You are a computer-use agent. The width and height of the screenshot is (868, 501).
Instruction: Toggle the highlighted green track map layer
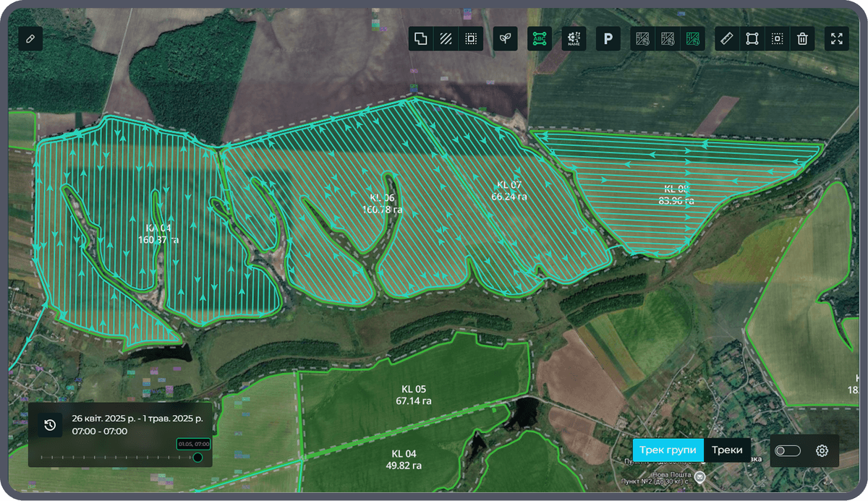[692, 39]
